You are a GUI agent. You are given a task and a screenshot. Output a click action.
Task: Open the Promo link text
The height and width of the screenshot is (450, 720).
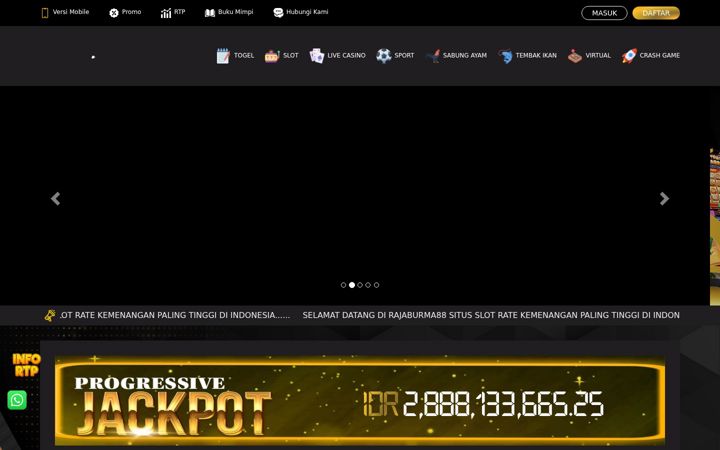point(131,12)
